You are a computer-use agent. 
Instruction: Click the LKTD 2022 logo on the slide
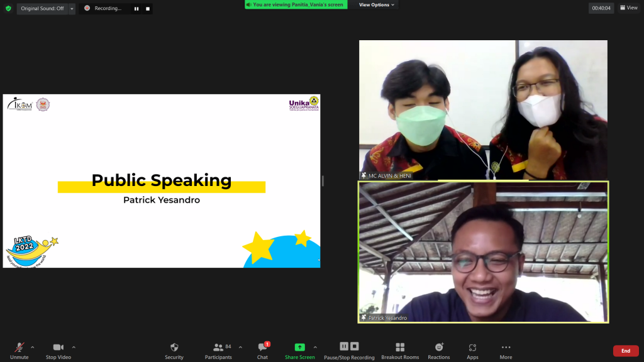[x=31, y=251]
